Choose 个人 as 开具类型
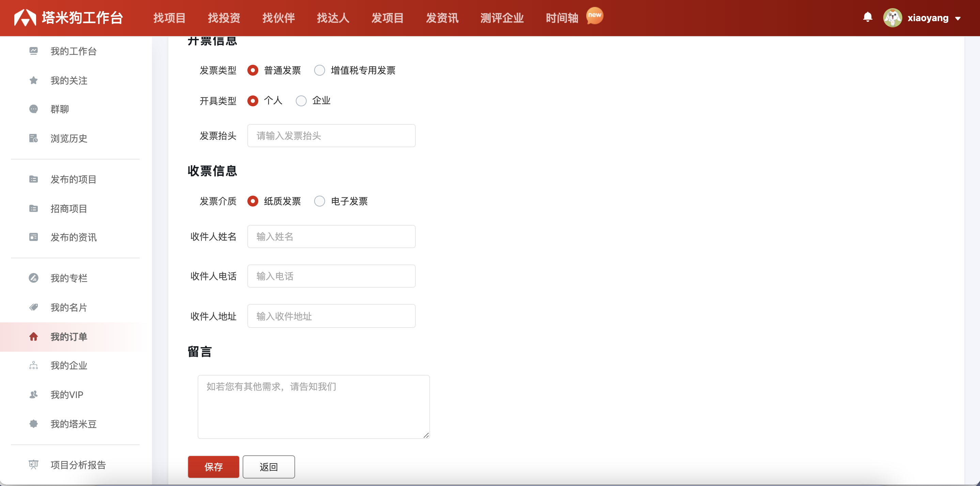The height and width of the screenshot is (486, 980). pos(252,101)
